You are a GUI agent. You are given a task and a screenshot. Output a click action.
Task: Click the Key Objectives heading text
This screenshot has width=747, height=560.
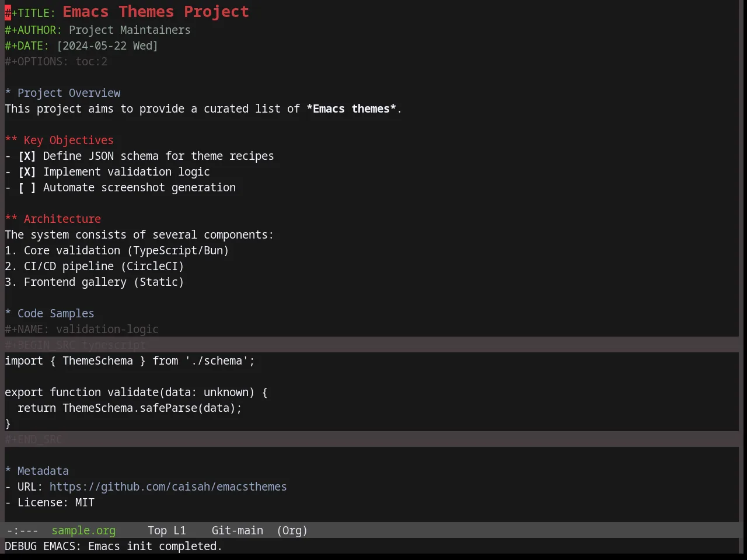coord(69,141)
